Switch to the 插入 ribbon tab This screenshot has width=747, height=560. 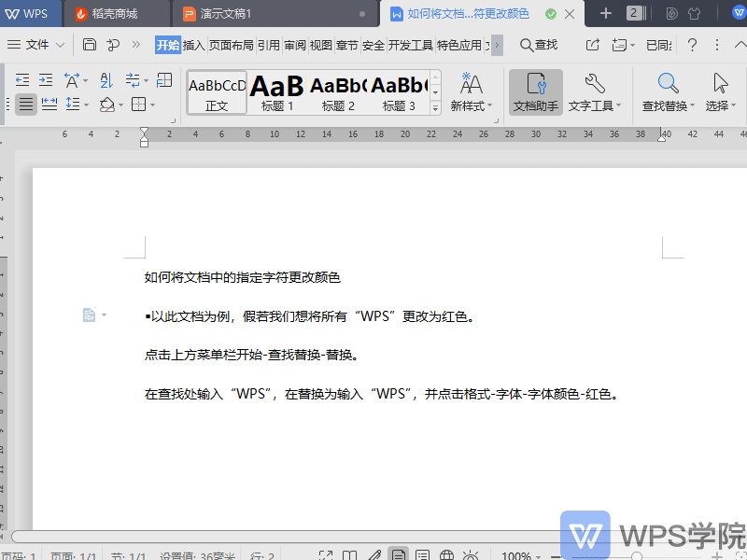pos(194,45)
